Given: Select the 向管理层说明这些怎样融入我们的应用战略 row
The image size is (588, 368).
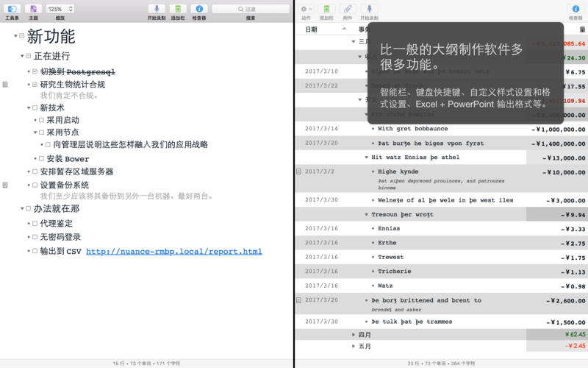Looking at the screenshot, I should coord(131,144).
